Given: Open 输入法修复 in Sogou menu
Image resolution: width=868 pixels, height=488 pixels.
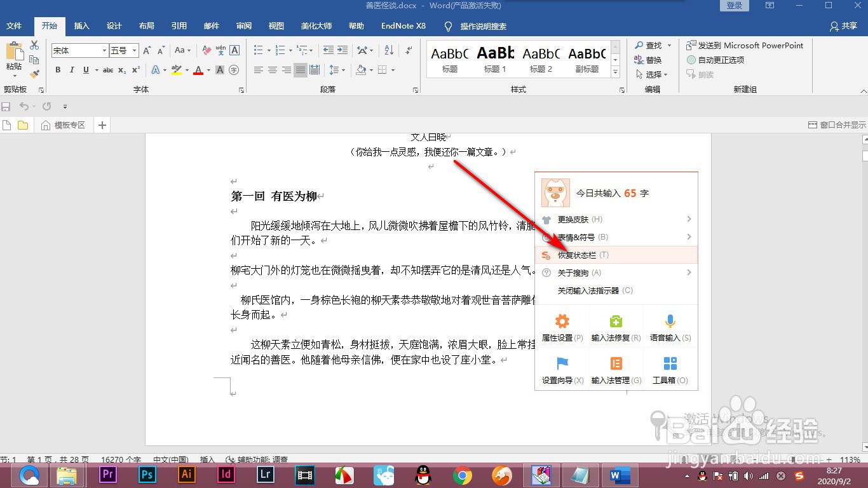Looking at the screenshot, I should click(616, 327).
